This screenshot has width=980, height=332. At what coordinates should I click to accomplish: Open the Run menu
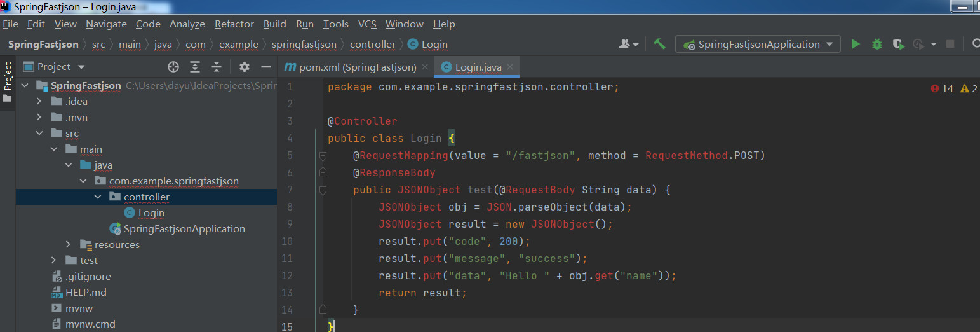(x=305, y=24)
